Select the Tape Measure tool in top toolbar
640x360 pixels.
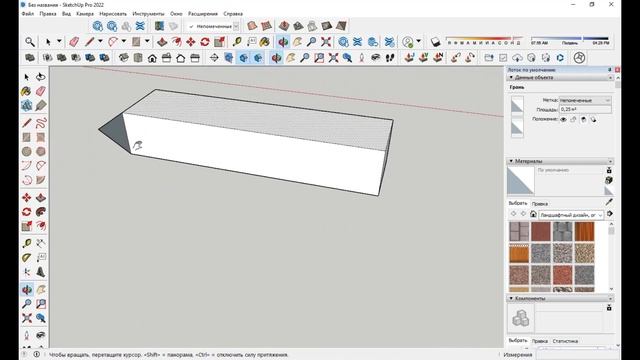tap(237, 42)
